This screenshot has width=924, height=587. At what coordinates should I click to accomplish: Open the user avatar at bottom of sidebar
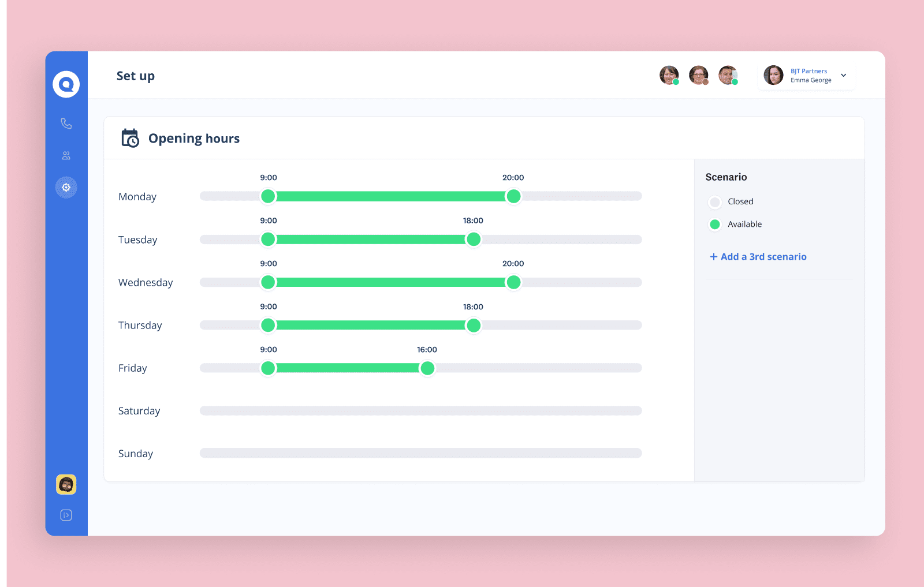click(x=66, y=485)
